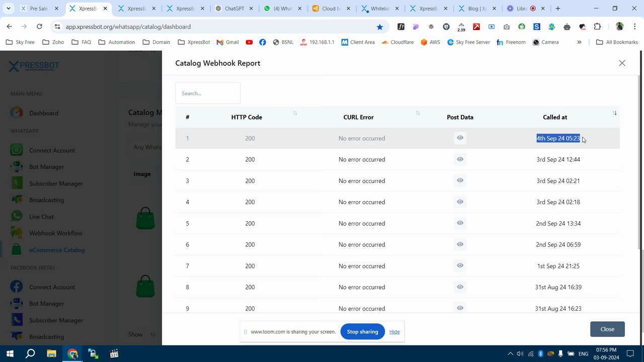This screenshot has height=362, width=644.
Task: Open Zoho bookmark folder
Action: coord(53,42)
